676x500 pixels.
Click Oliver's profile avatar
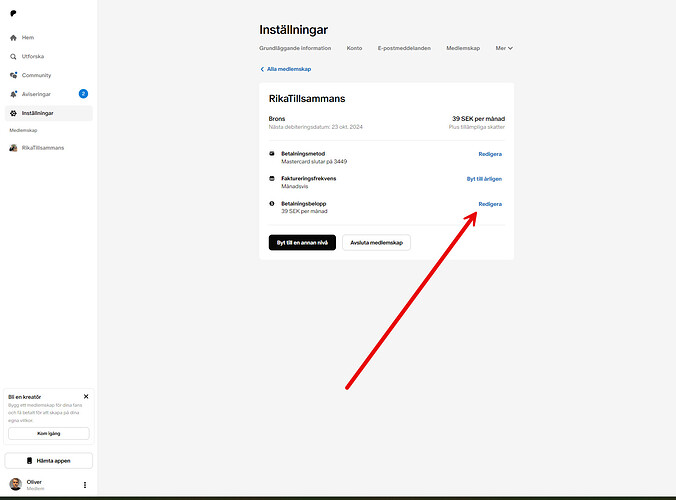(15, 485)
